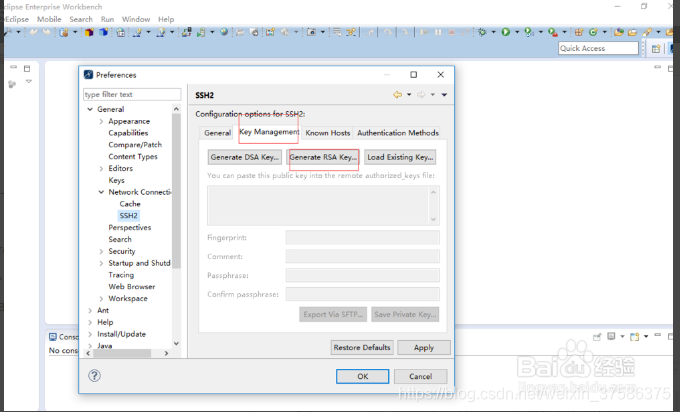Viewport: 680px width, 412px height.
Task: Click the back arrow in SSH2 preferences header
Action: click(x=397, y=95)
